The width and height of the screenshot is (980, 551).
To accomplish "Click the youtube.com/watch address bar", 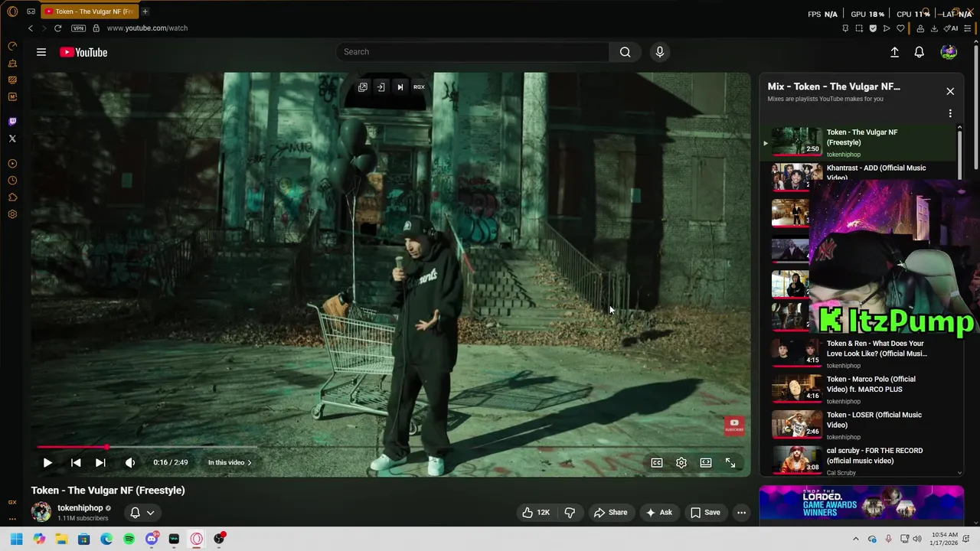I will [147, 28].
